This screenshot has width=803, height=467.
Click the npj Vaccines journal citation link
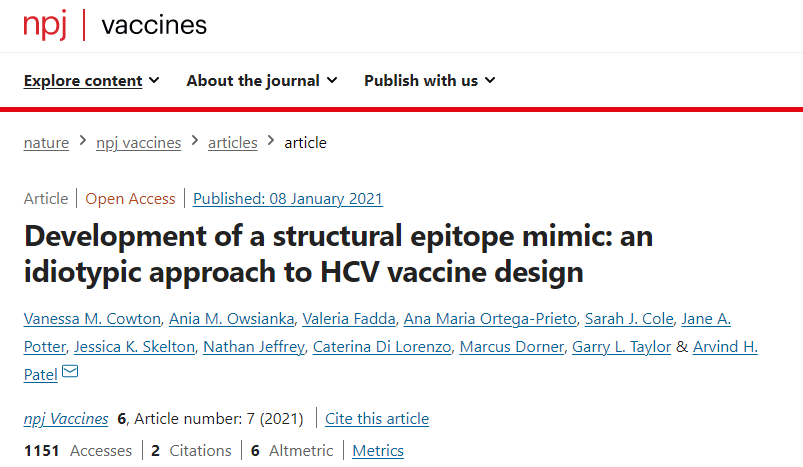66,418
